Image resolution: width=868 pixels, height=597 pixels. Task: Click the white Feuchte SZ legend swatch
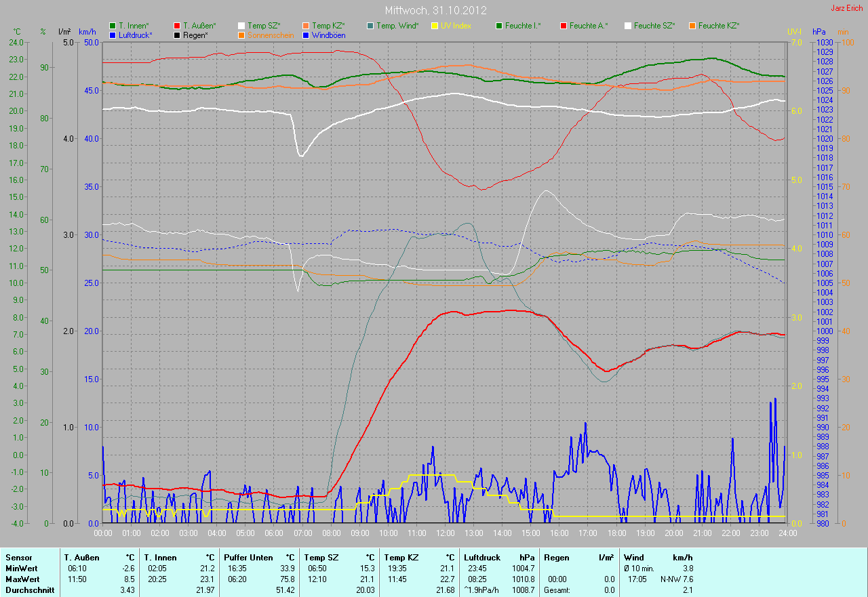[x=628, y=26]
